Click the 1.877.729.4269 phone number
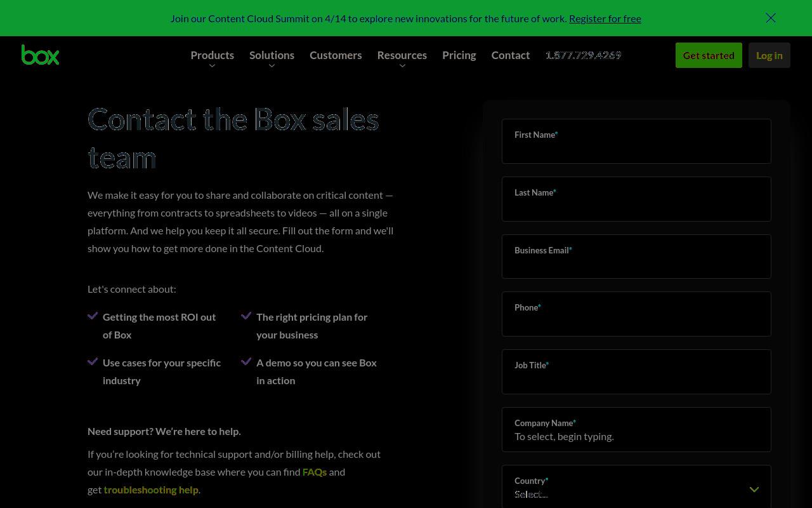Screen dimensions: 812x508 [584, 55]
